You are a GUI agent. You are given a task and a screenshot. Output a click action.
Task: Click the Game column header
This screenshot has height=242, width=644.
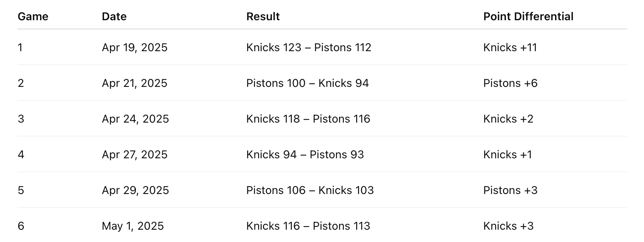33,16
